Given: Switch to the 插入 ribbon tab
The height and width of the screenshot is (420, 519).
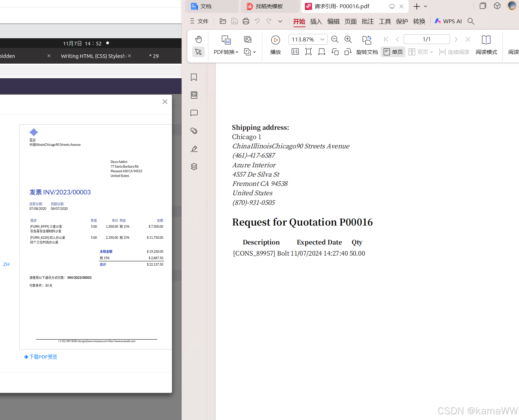Looking at the screenshot, I should click(316, 21).
